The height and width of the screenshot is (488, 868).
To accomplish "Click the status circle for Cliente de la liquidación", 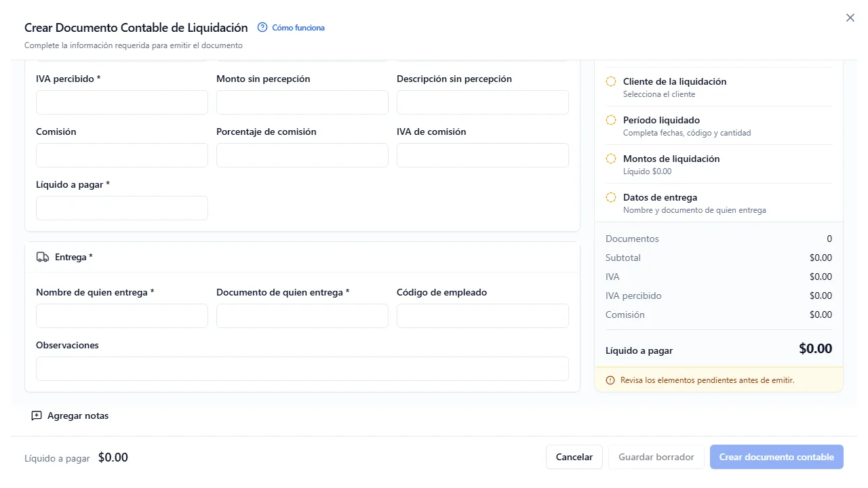I will pyautogui.click(x=611, y=81).
